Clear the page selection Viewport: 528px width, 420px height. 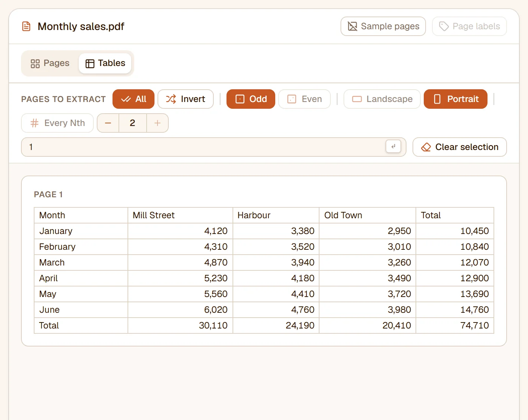point(460,147)
